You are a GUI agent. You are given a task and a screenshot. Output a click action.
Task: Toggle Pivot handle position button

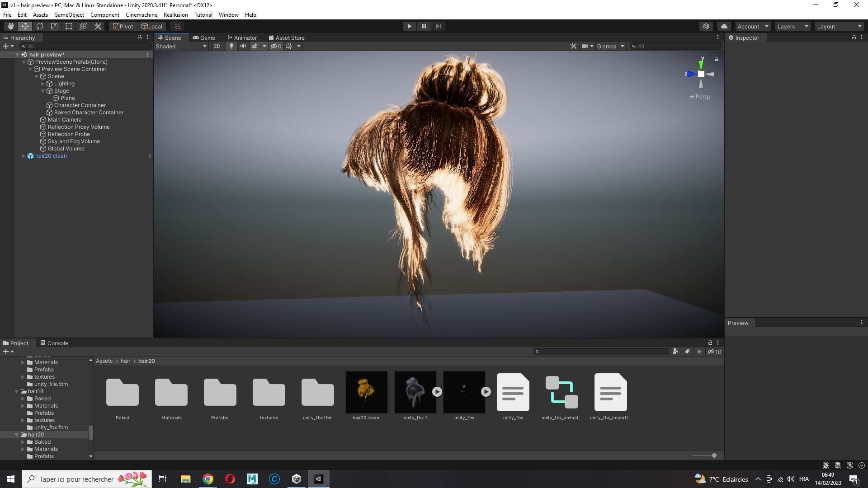(x=123, y=26)
